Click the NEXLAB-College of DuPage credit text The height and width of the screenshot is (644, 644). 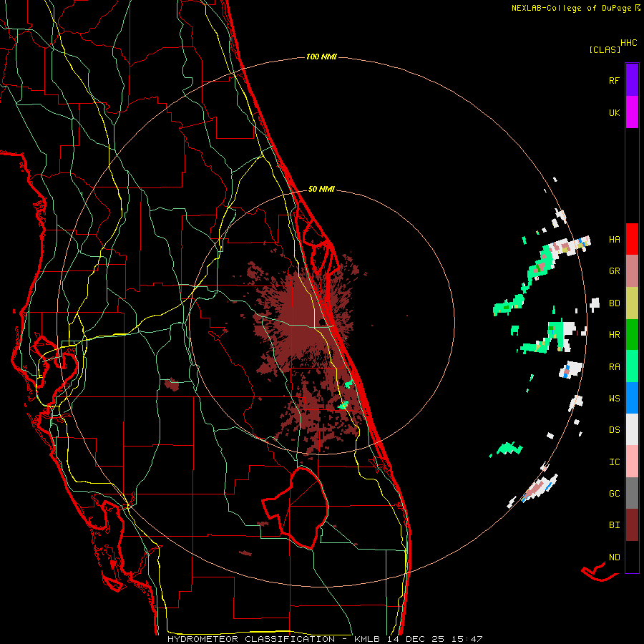(571, 8)
